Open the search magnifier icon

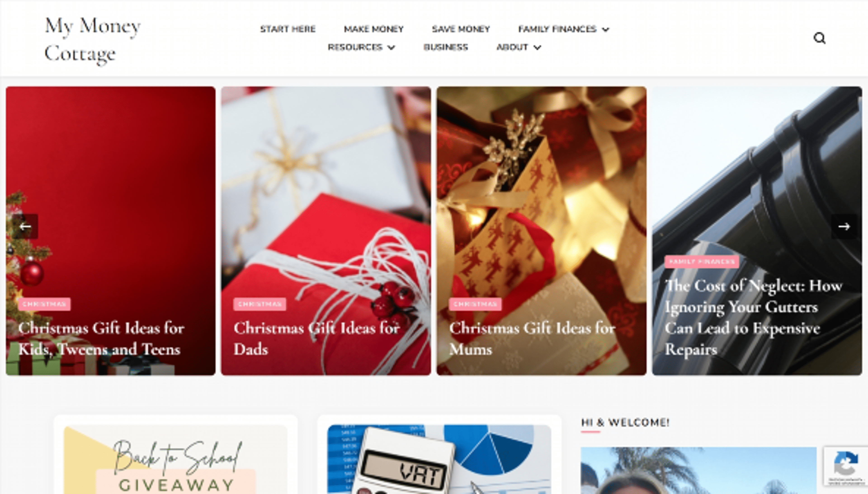coord(819,38)
